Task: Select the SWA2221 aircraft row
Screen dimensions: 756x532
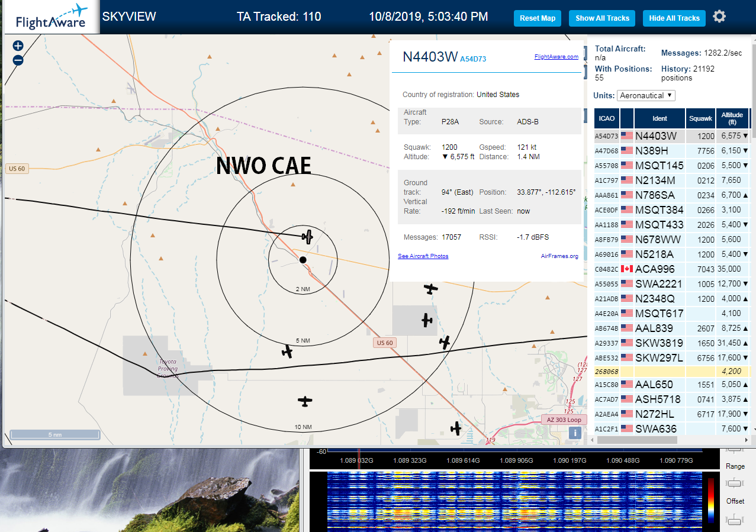Action: tap(672, 284)
